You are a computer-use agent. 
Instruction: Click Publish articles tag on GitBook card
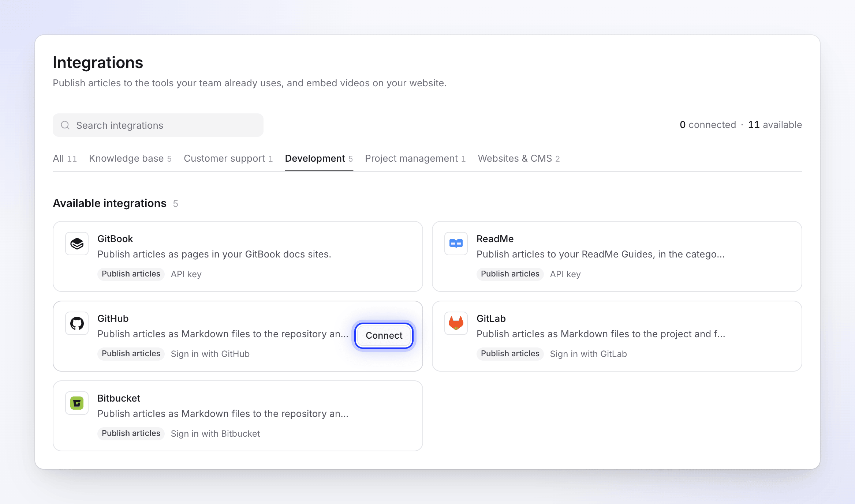click(x=131, y=274)
